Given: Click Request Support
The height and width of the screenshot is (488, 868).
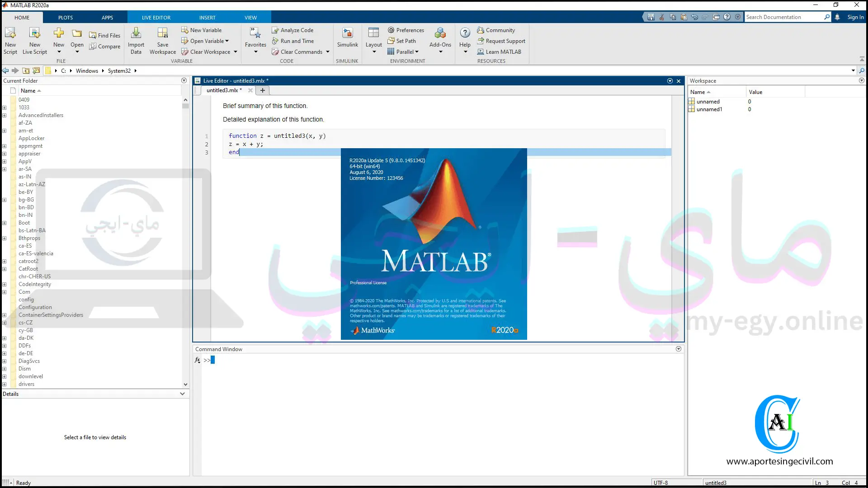Looking at the screenshot, I should 501,41.
